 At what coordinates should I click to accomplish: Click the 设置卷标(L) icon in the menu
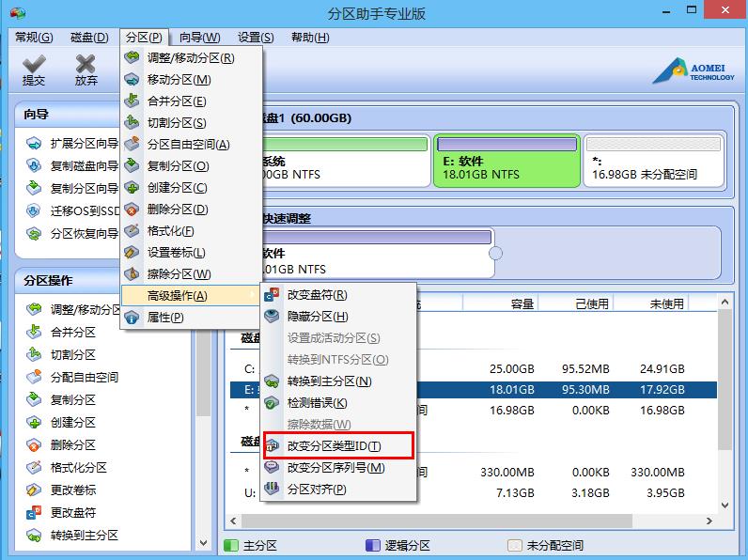pyautogui.click(x=132, y=253)
